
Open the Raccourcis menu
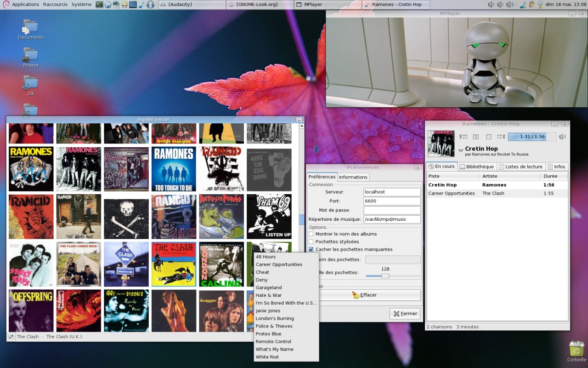[x=55, y=4]
